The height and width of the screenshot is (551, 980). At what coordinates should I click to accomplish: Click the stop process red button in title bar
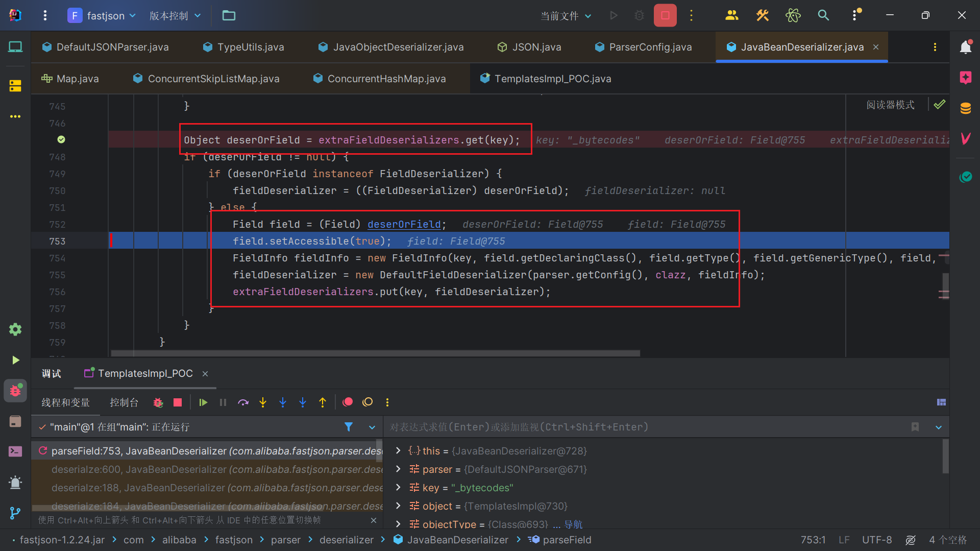point(665,15)
